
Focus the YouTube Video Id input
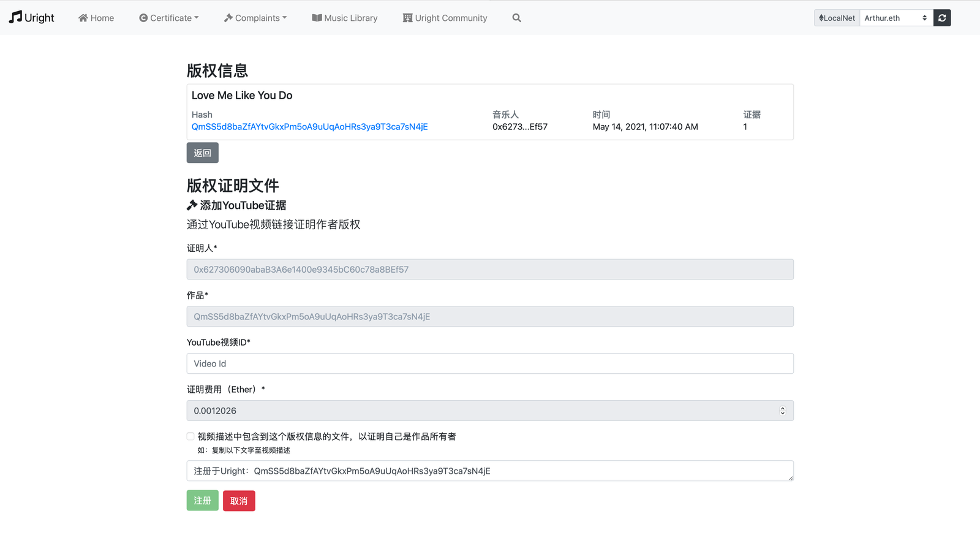pyautogui.click(x=490, y=363)
